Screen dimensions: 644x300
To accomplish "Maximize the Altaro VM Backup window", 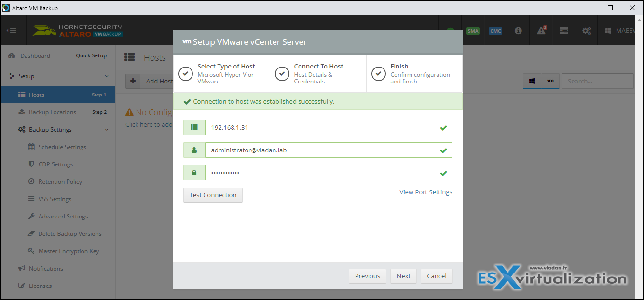I will coord(610,8).
